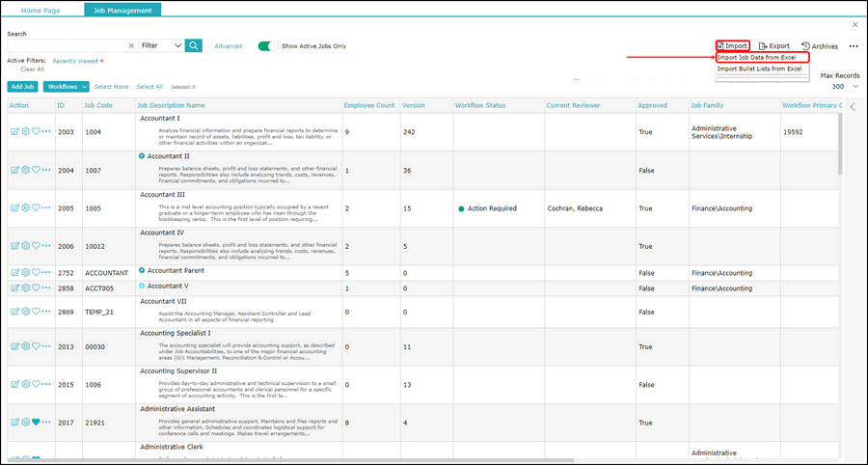Open Advanced search link
The height and width of the screenshot is (466, 868).
(x=228, y=46)
